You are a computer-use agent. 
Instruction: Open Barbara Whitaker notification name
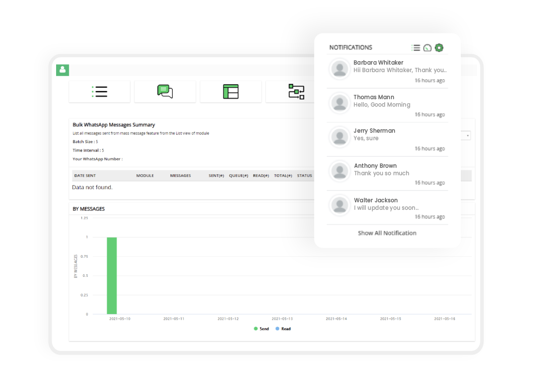tap(378, 63)
